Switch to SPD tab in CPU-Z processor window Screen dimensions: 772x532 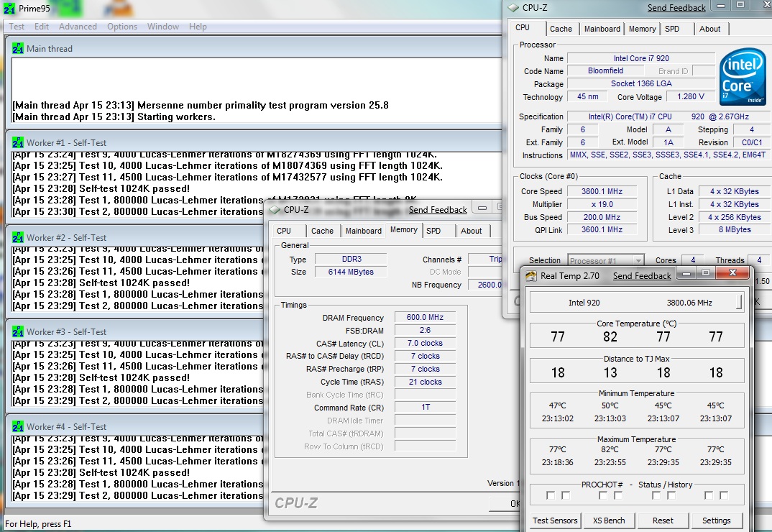point(672,29)
